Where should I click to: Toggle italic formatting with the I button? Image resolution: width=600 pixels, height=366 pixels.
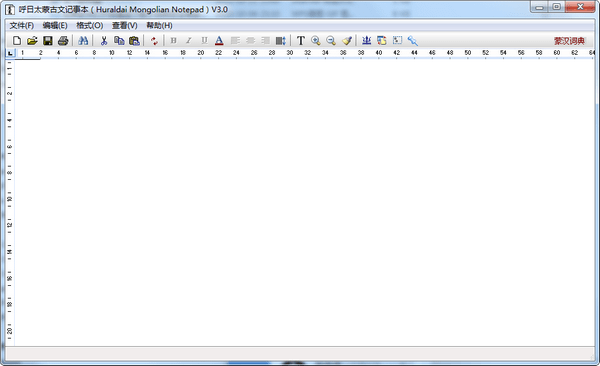point(189,41)
